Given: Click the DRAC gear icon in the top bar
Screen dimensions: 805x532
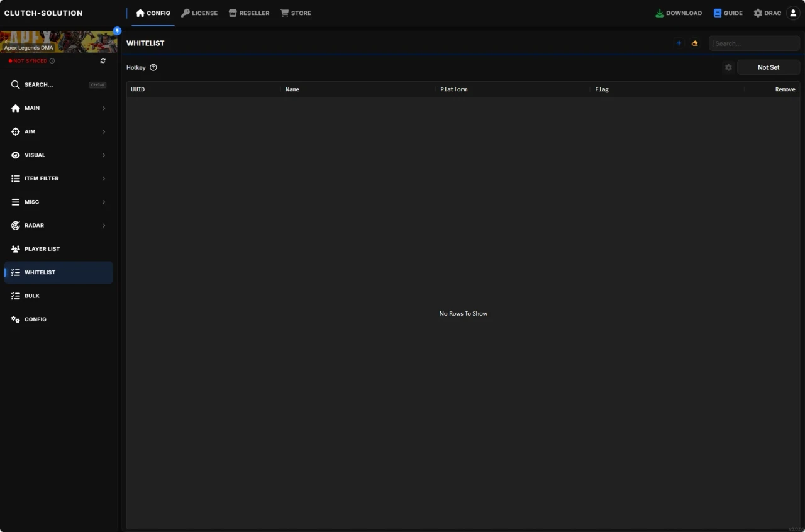Looking at the screenshot, I should (757, 13).
